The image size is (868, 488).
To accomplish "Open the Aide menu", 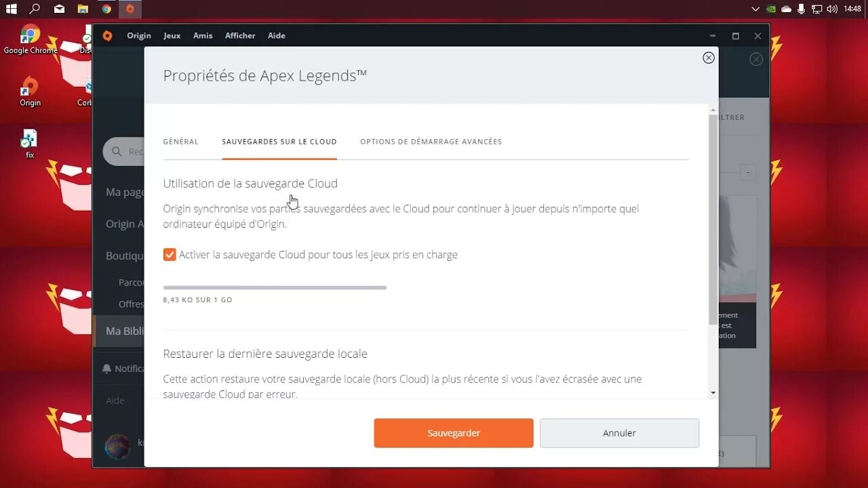I will (277, 36).
